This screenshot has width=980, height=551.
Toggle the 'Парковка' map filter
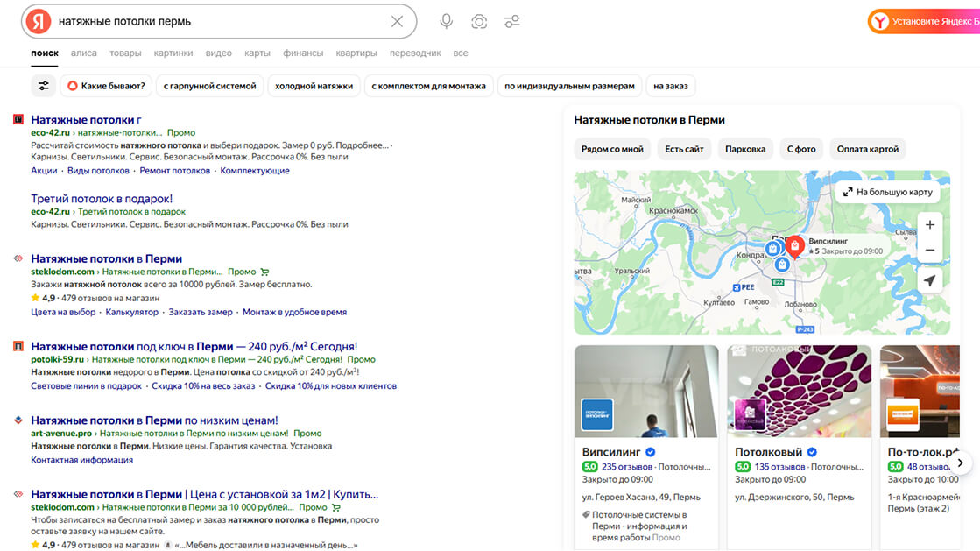click(745, 149)
